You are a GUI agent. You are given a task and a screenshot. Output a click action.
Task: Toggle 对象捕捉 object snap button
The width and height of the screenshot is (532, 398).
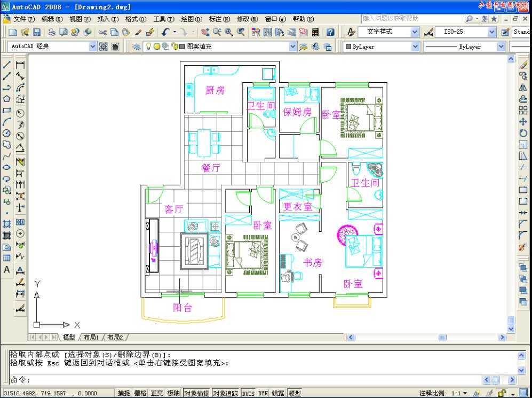click(x=196, y=393)
